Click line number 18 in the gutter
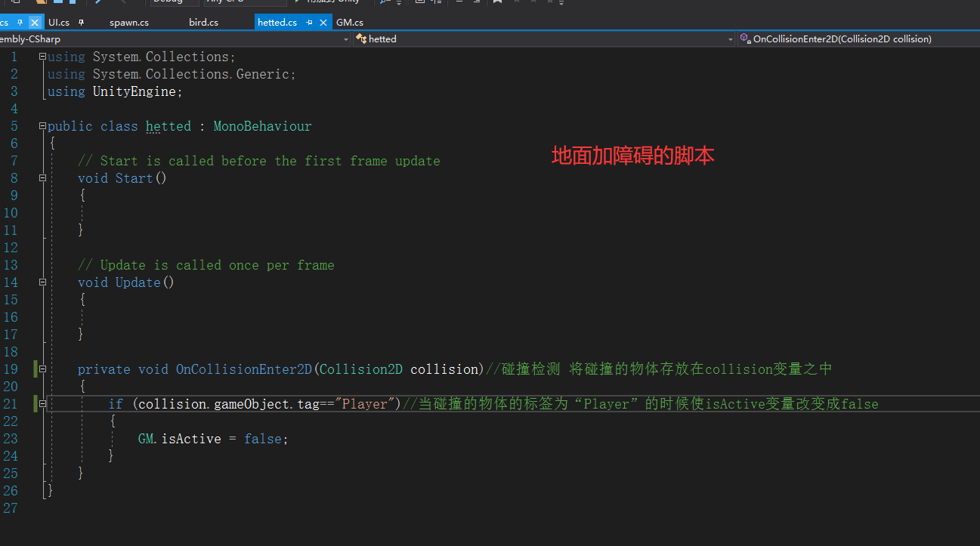 10,352
